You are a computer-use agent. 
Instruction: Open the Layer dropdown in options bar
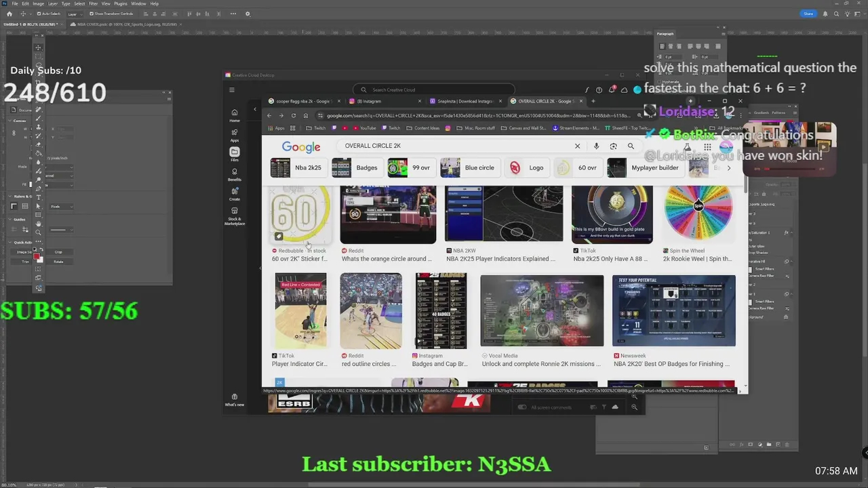point(75,14)
